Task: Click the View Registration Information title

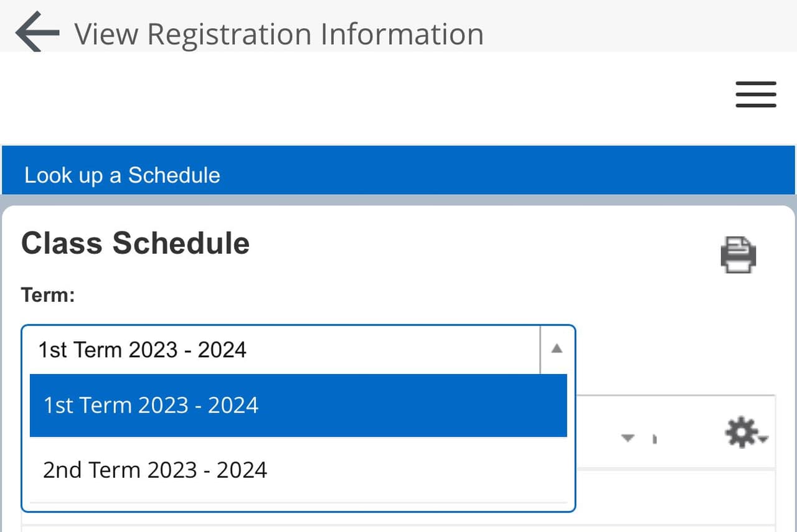Action: (x=279, y=34)
